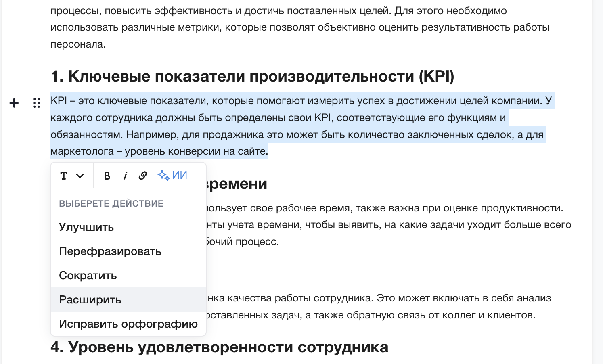Choose Расширить to expand the text
The width and height of the screenshot is (603, 364).
pyautogui.click(x=128, y=299)
